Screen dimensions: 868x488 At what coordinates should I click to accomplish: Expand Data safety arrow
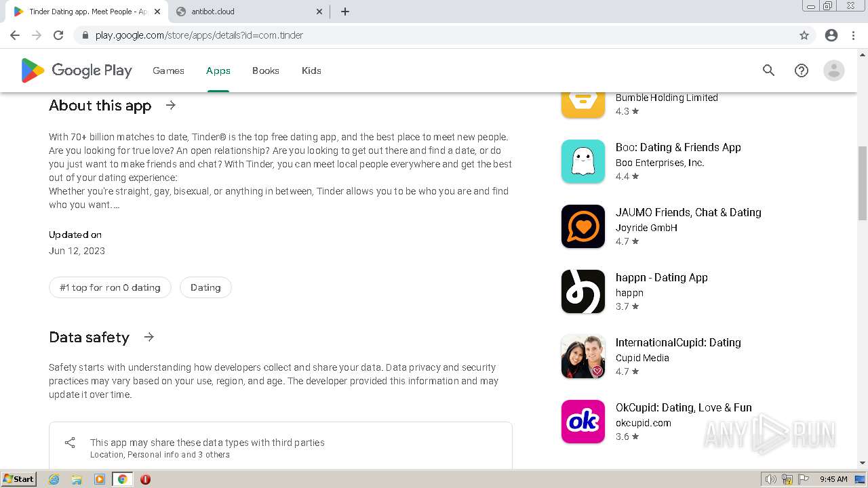pyautogui.click(x=149, y=337)
